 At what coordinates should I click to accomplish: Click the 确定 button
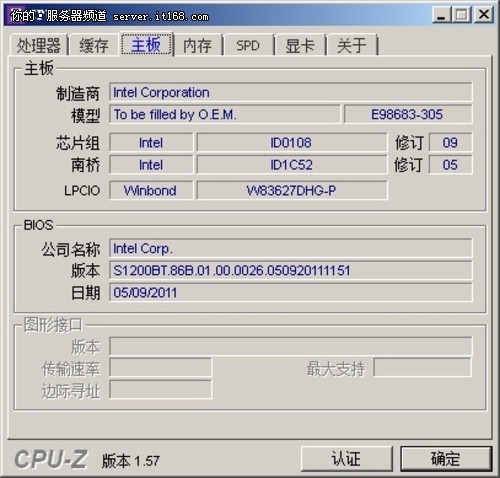(x=446, y=459)
